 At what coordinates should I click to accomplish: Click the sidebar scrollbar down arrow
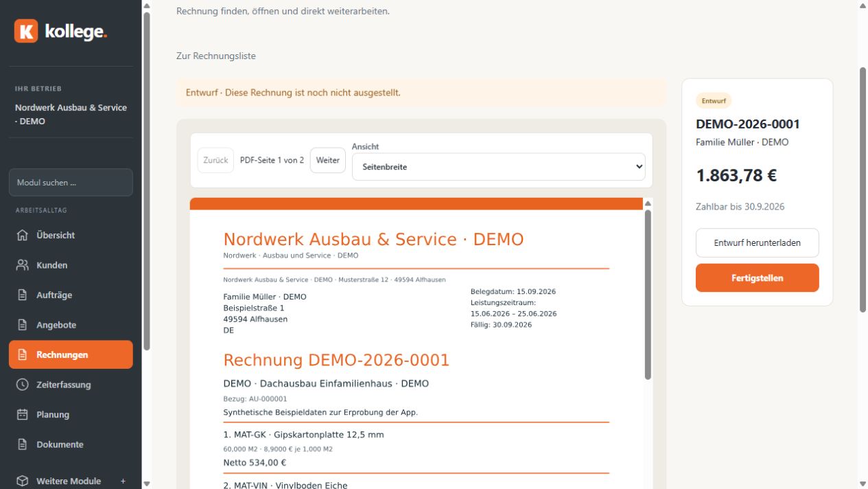pyautogui.click(x=146, y=484)
